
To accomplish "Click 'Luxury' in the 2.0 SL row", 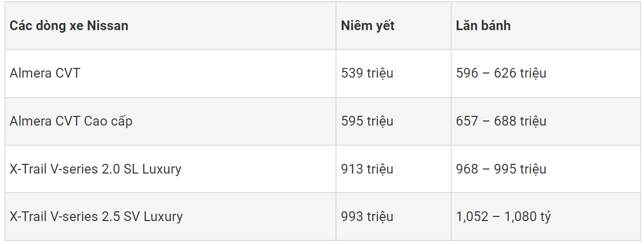I will pos(162,169).
